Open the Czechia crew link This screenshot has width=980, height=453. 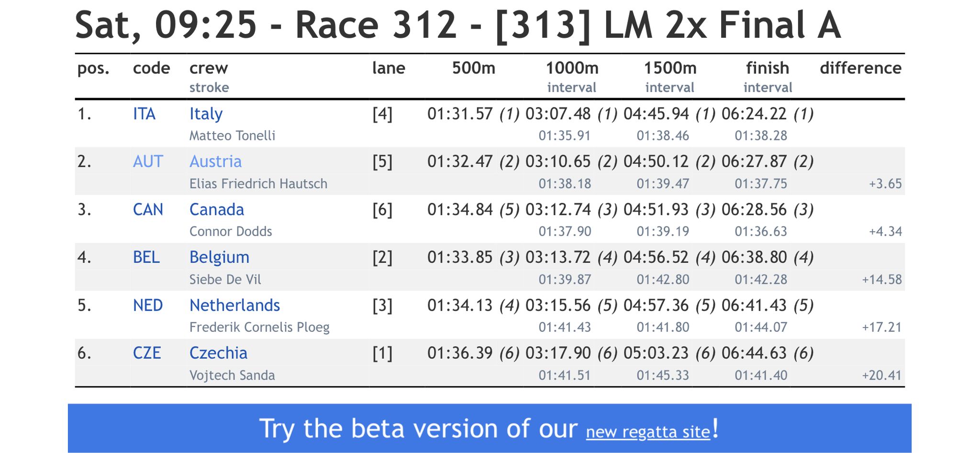coord(218,353)
